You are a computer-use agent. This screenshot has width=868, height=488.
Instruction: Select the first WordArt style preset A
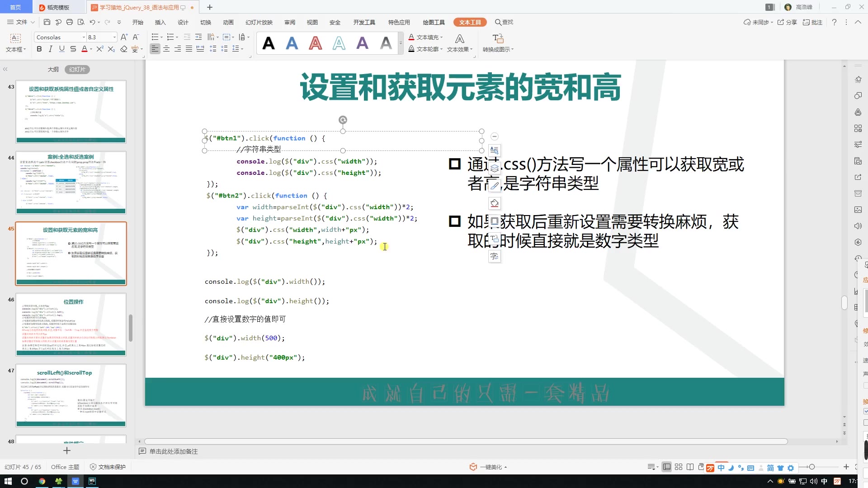point(269,43)
